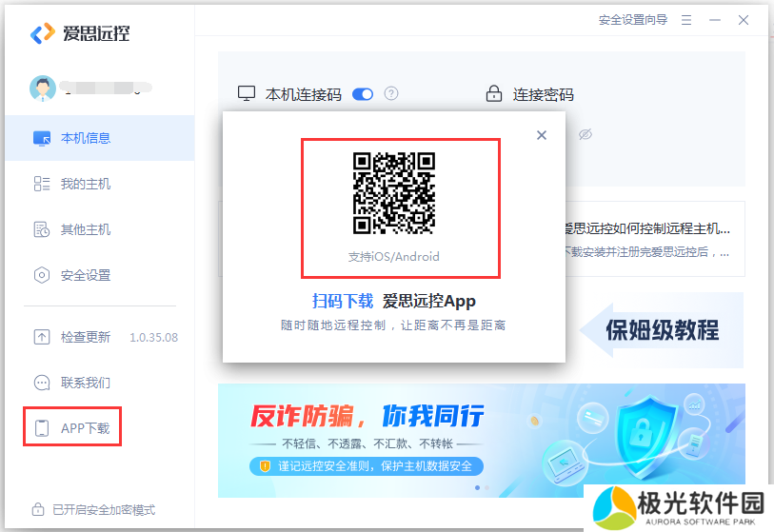Viewport: 774px width, 532px height.
Task: Click the help question mark icon
Action: click(390, 94)
